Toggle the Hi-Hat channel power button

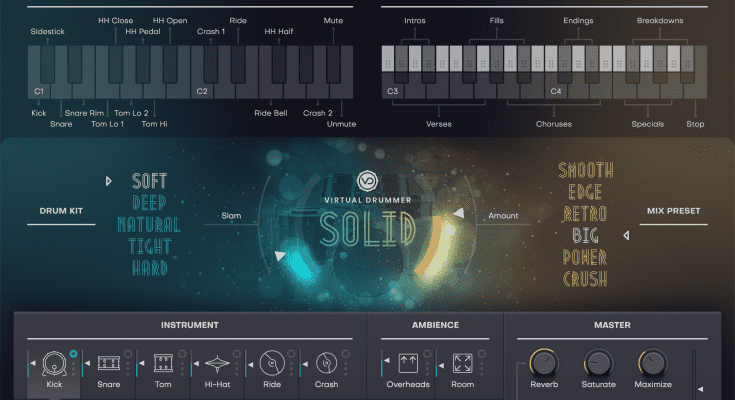238,353
